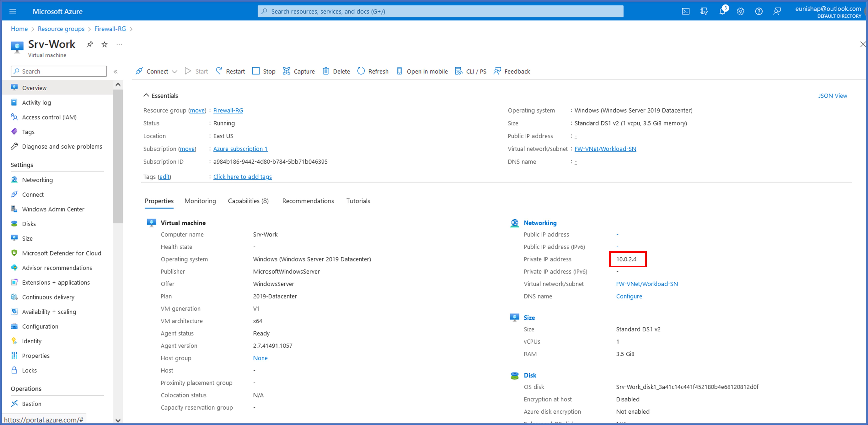Open the notifications bell
This screenshot has height=425, width=868.
722,11
